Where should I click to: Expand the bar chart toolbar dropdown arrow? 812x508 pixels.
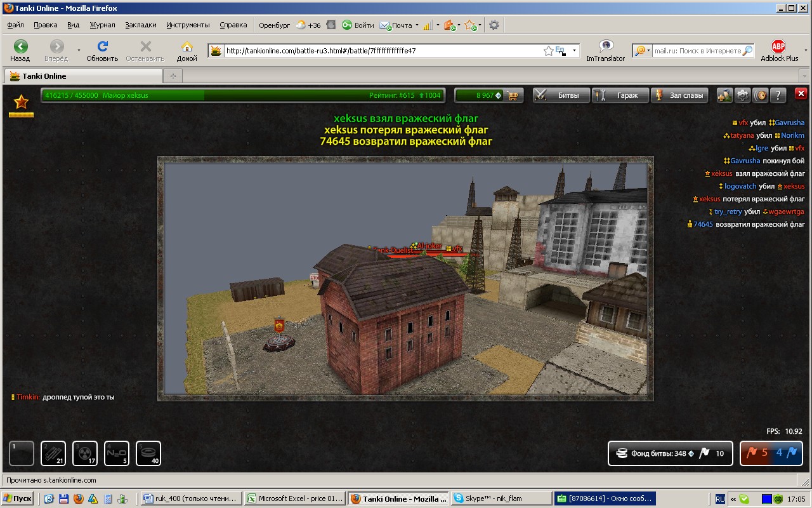pos(438,25)
